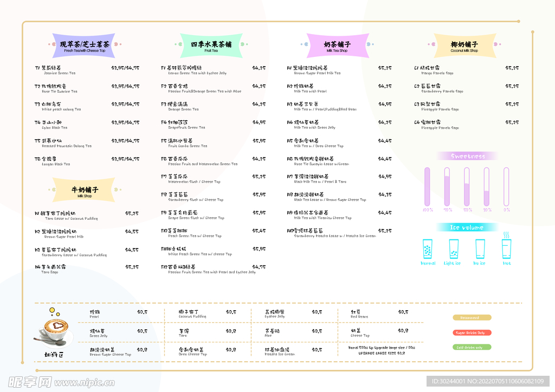Click the Matcha Ice Cream topping
This screenshot has width=555, height=392.
click(x=293, y=352)
